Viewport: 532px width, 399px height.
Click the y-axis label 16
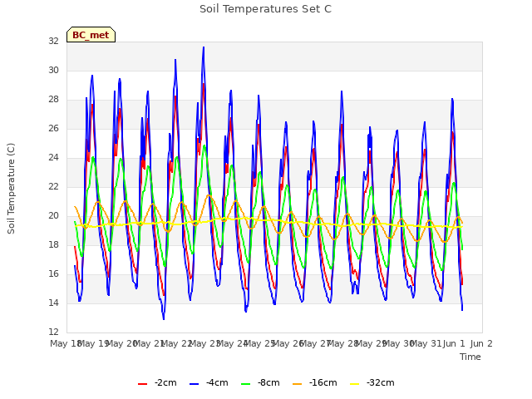(x=53, y=273)
